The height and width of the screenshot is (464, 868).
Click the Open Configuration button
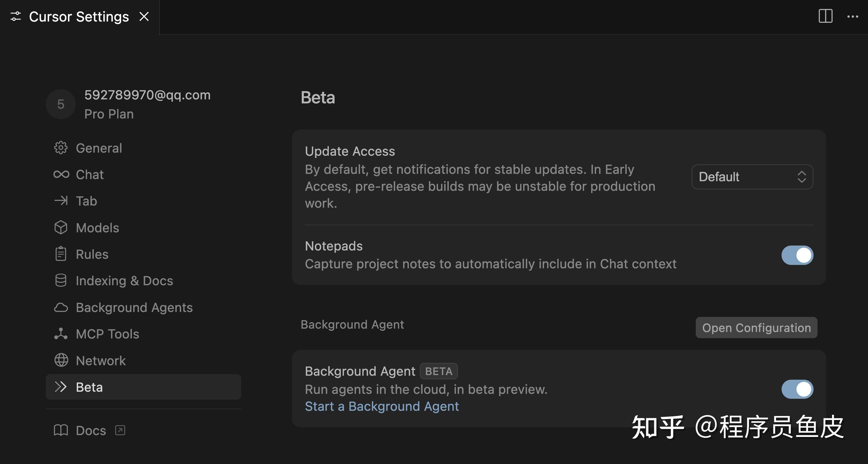[x=756, y=328]
